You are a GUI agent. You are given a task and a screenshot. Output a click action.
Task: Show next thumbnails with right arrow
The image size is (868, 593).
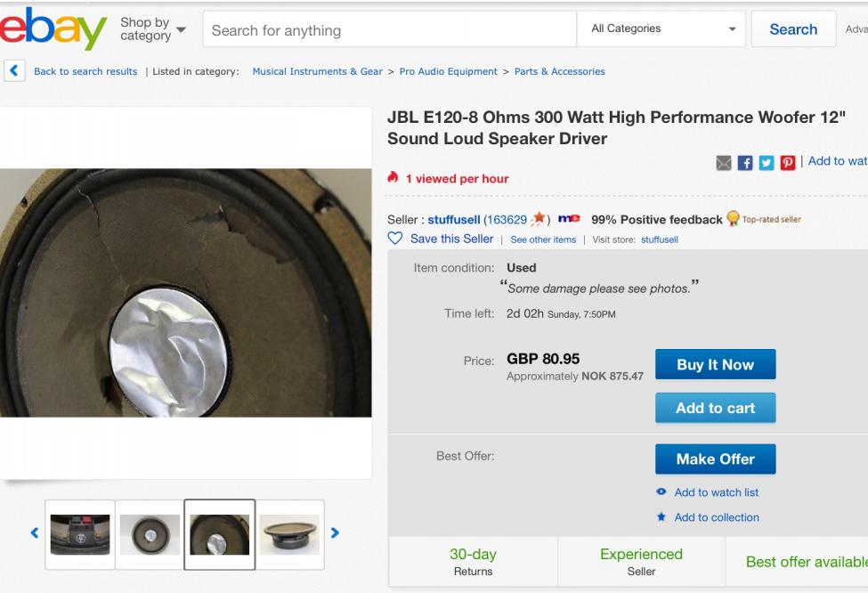pos(335,533)
